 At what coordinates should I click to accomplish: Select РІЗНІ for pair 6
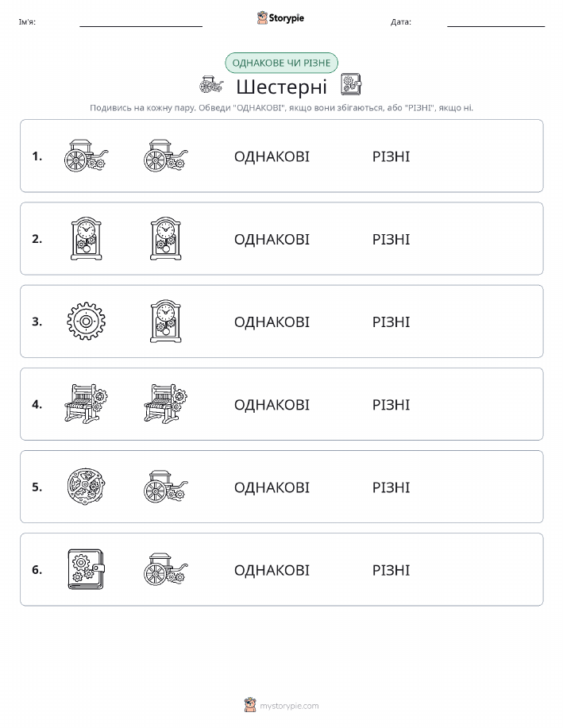[391, 570]
